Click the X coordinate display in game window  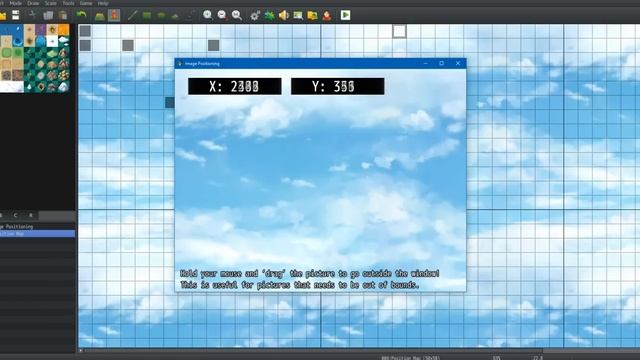click(235, 86)
